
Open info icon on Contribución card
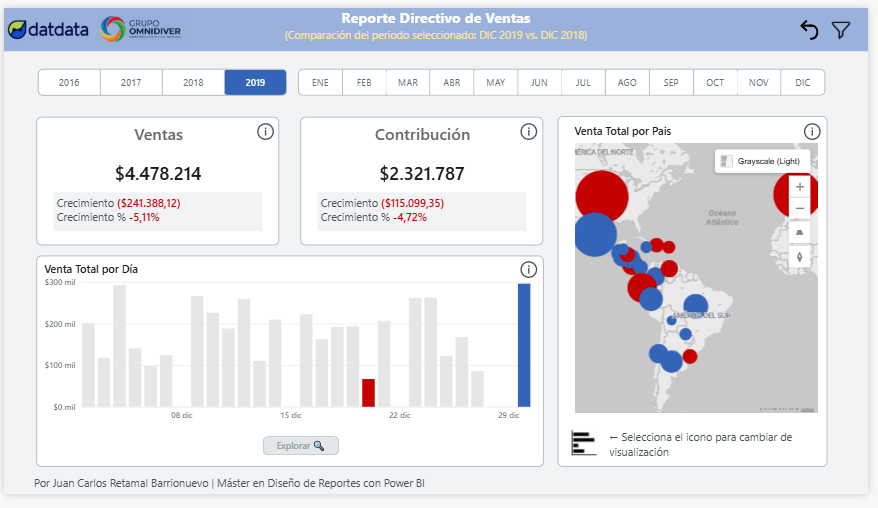point(529,132)
